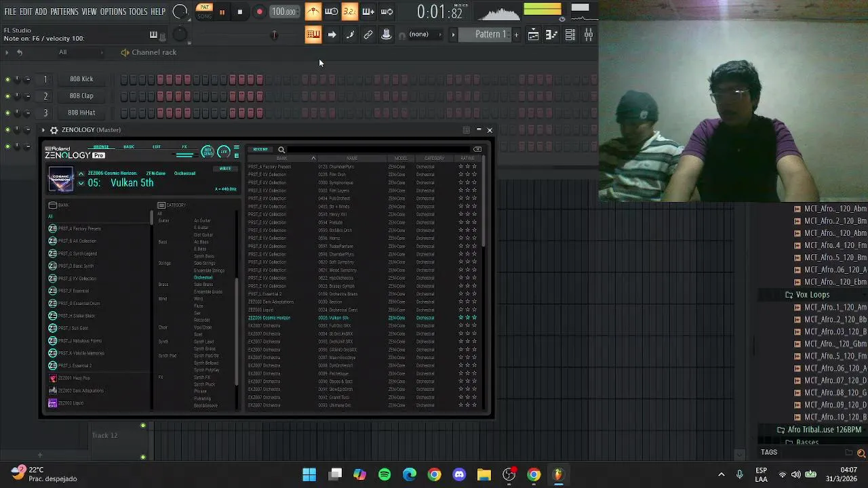Switch to SONG mode

coord(204,16)
